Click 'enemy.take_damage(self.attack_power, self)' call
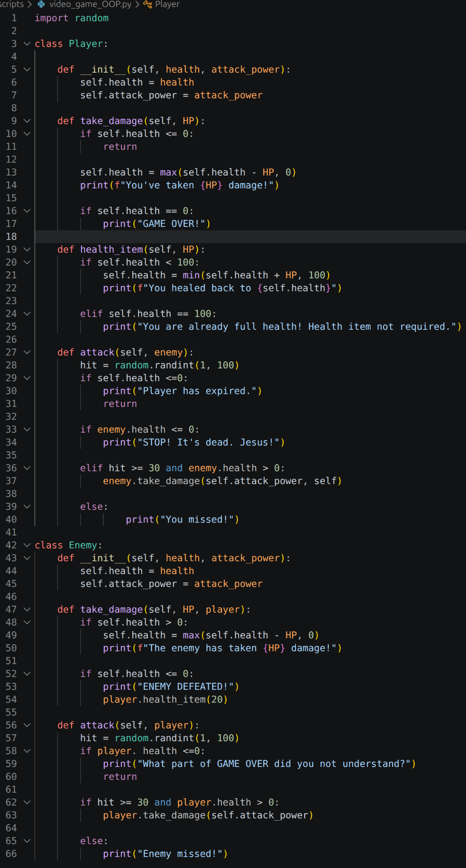466x868 pixels. coord(222,481)
